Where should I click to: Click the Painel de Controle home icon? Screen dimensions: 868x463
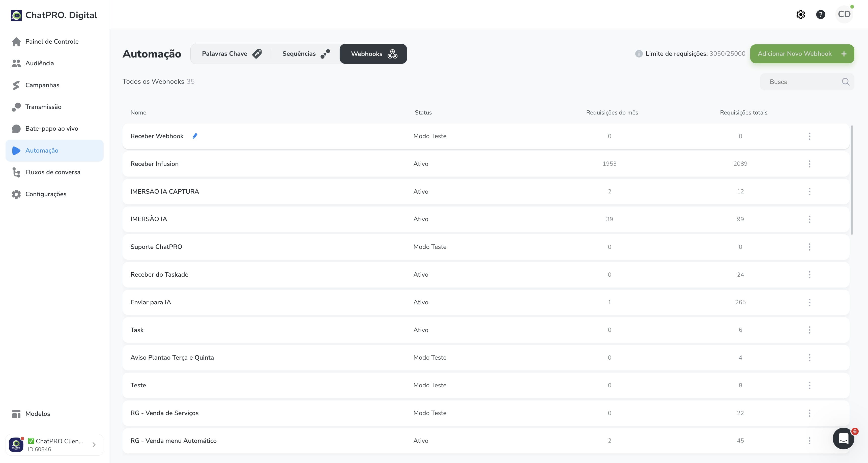(16, 41)
